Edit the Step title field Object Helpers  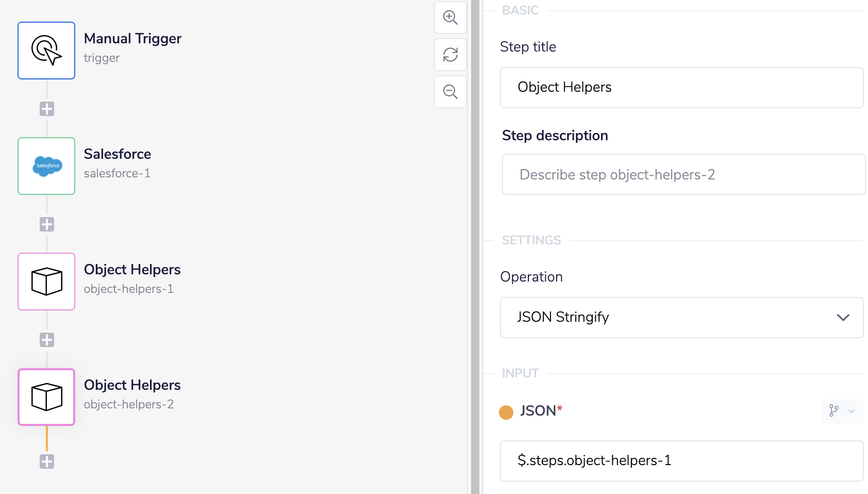pyautogui.click(x=681, y=87)
